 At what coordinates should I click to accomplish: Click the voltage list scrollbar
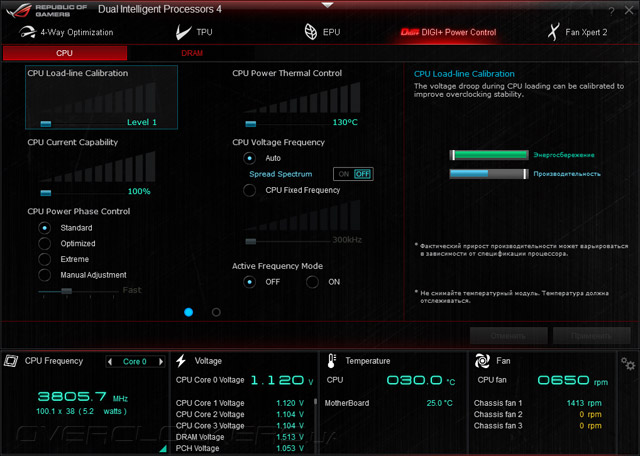[x=316, y=402]
